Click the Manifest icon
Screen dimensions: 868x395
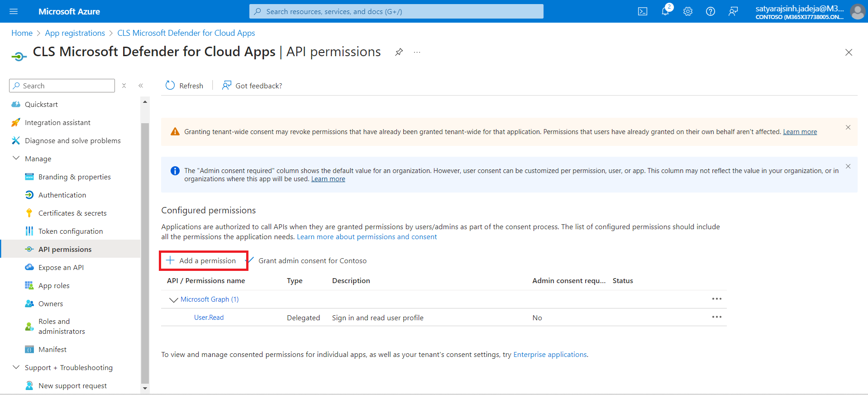click(29, 349)
